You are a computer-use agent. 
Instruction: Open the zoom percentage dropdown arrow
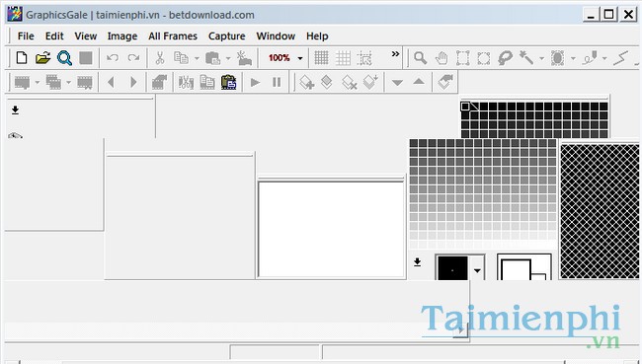coord(300,58)
